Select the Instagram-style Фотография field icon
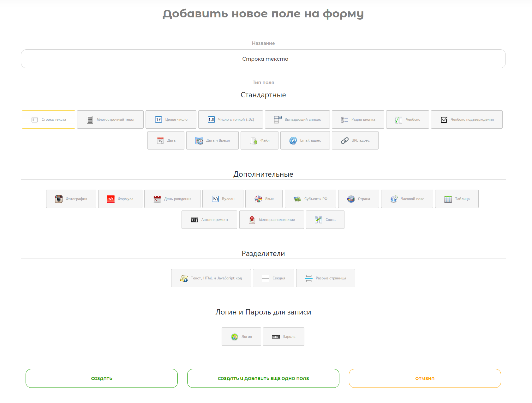This screenshot has height=403, width=532. click(x=58, y=199)
